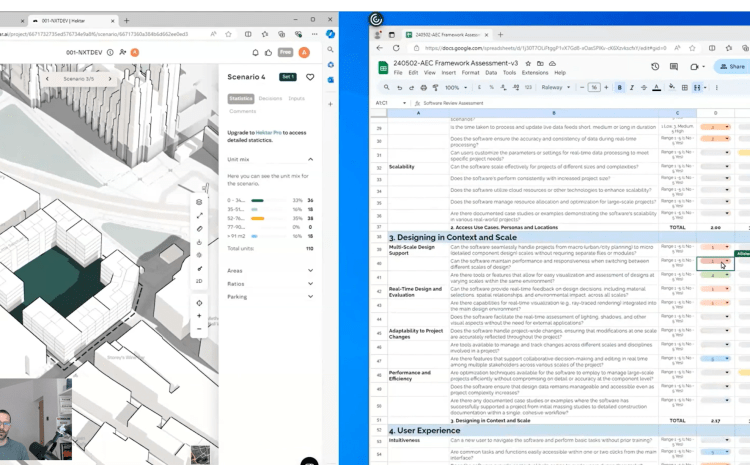Viewport: 750px width, 465px height.
Task: Open the text color picker in Sheets
Action: pyautogui.click(x=656, y=88)
